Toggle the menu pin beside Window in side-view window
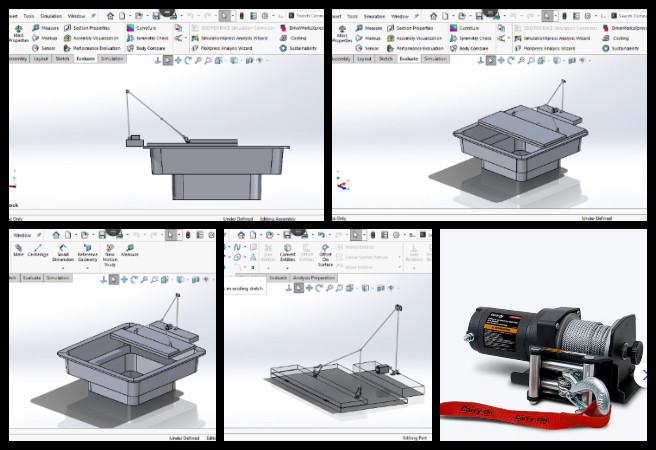Screen dimensions: 656x450 [x=93, y=16]
